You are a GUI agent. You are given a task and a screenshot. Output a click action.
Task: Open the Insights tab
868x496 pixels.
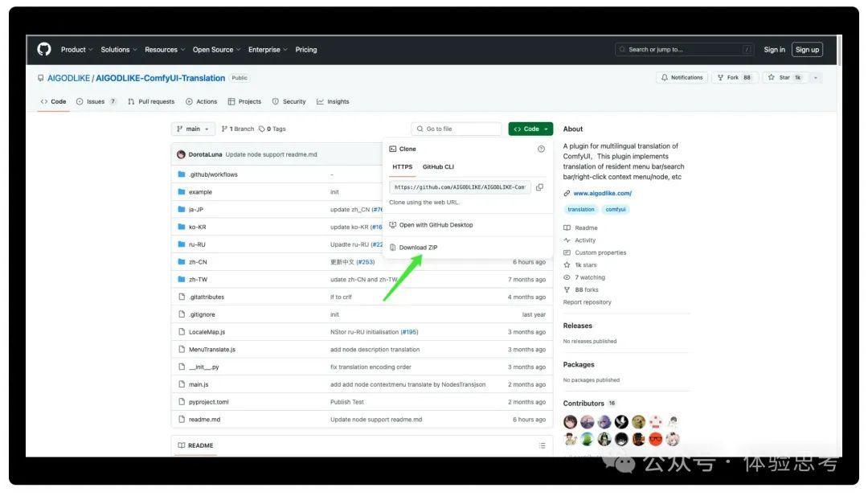(333, 102)
